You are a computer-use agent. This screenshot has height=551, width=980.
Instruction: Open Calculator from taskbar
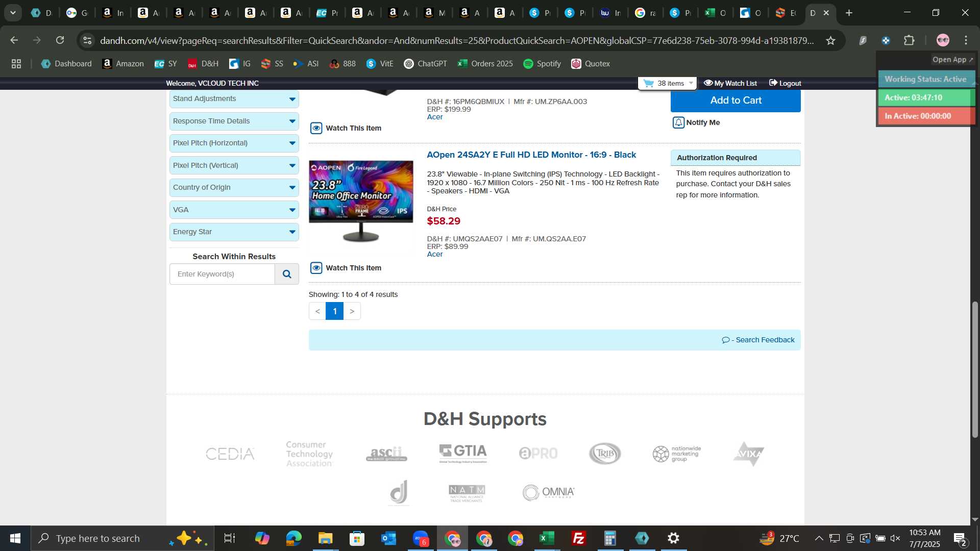click(x=610, y=538)
